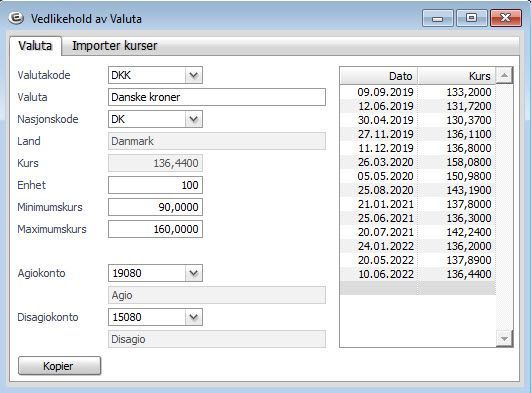
Task: Click the Agiokonto field showing 19080
Action: tap(147, 273)
